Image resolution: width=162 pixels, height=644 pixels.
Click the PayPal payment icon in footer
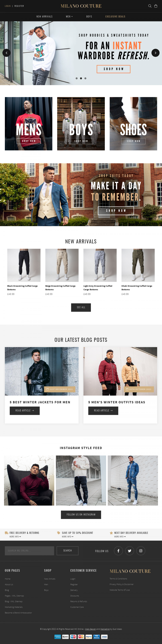[x=89, y=637]
